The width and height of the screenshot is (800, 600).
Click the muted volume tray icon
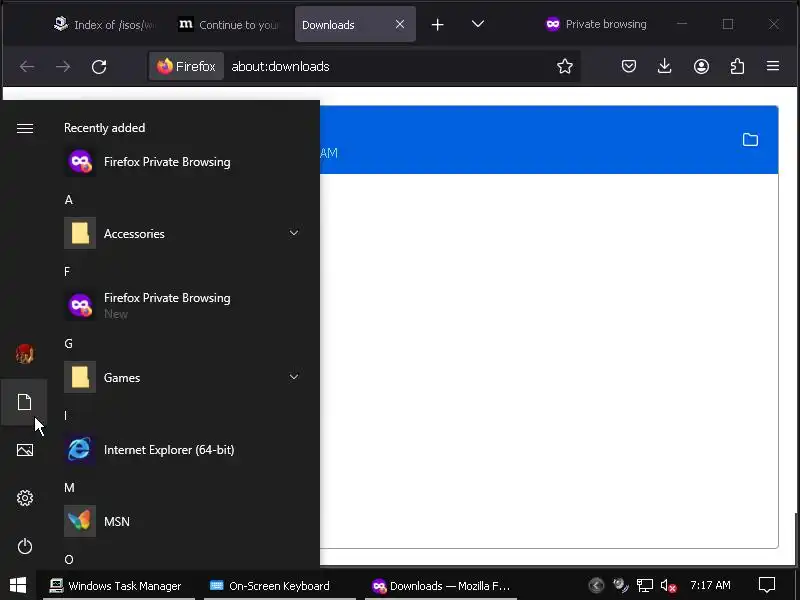(668, 585)
